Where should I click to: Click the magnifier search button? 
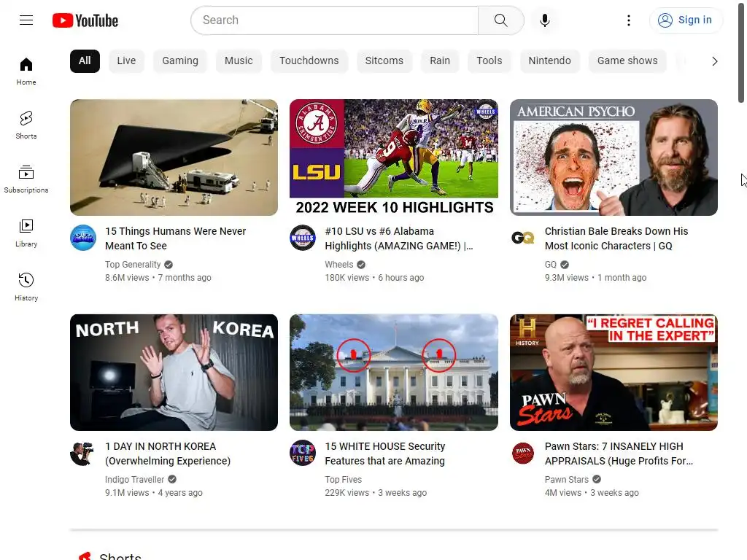pyautogui.click(x=500, y=20)
